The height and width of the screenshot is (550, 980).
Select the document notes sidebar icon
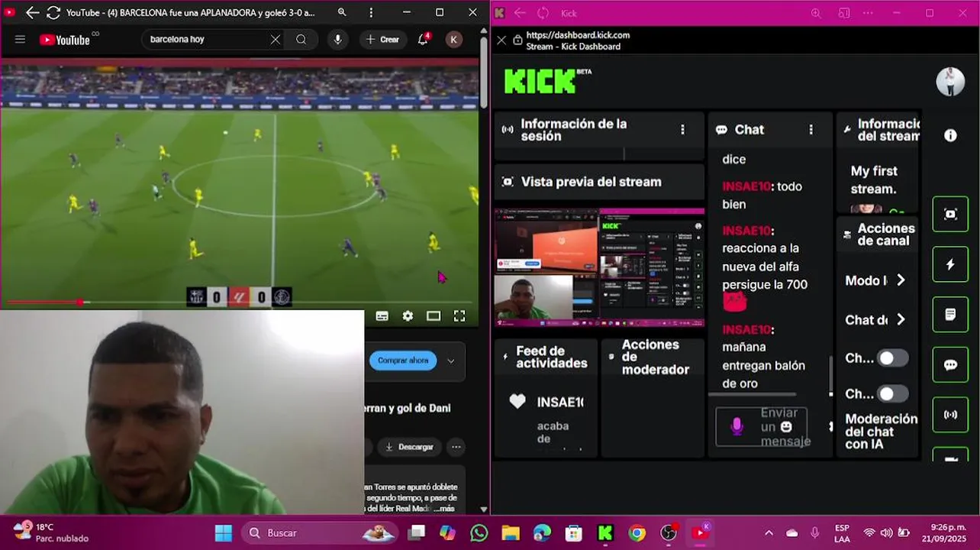[950, 315]
